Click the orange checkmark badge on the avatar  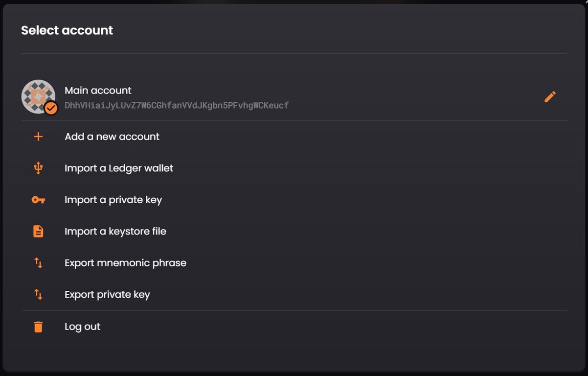pyautogui.click(x=51, y=108)
